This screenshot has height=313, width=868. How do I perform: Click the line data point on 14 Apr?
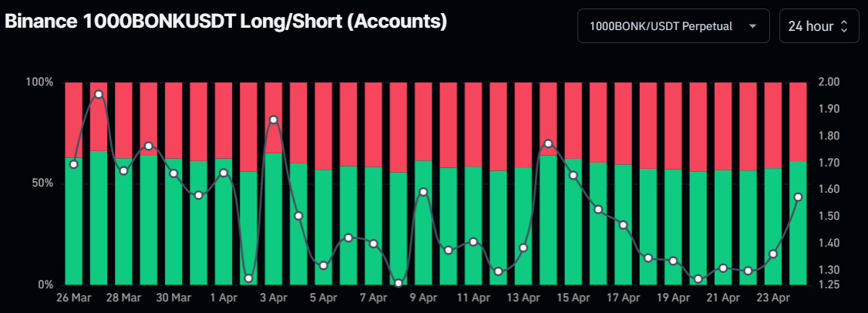[x=548, y=143]
